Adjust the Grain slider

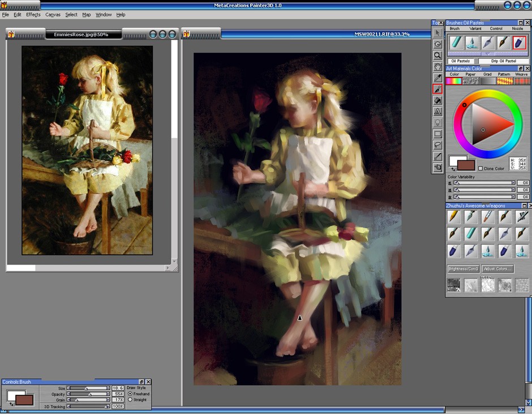point(88,400)
